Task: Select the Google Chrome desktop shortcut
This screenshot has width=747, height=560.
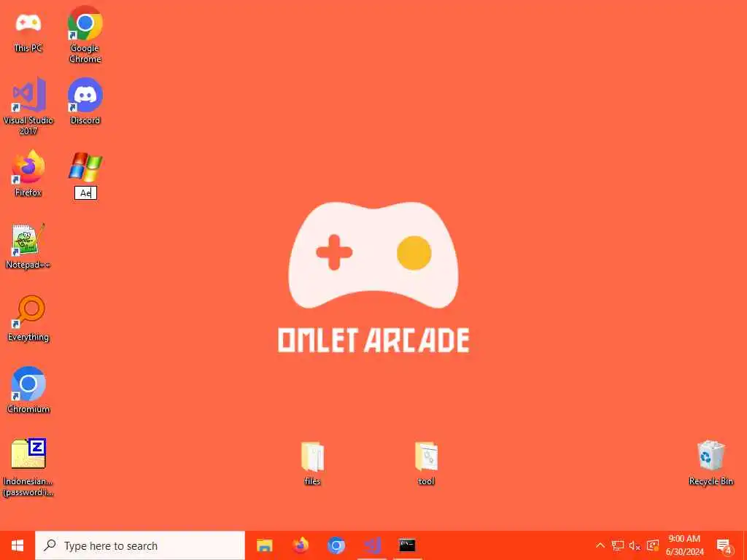Action: 85,34
